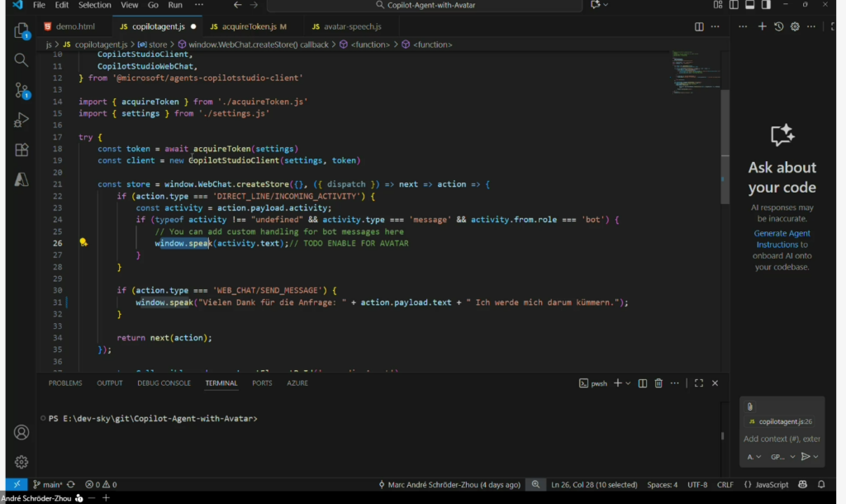Open the Run and Debug view
846x504 pixels.
(21, 121)
